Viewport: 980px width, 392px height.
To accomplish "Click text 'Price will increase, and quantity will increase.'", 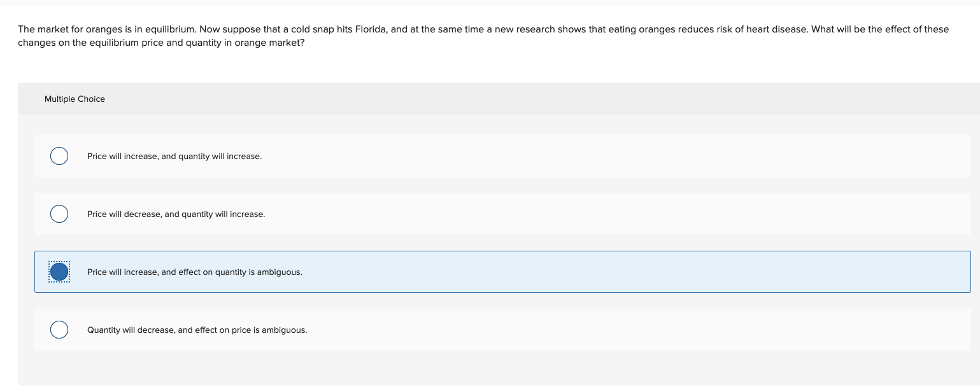I will [174, 157].
